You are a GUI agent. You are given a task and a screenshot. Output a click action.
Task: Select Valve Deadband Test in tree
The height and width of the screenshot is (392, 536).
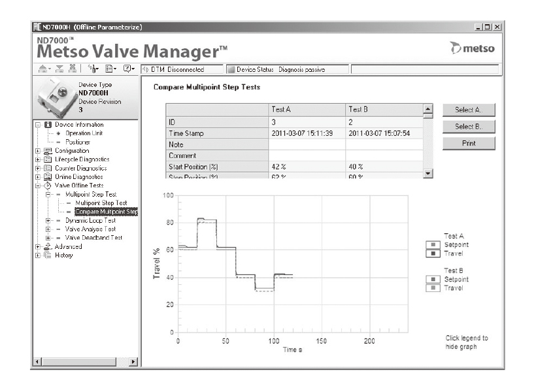[x=93, y=238]
